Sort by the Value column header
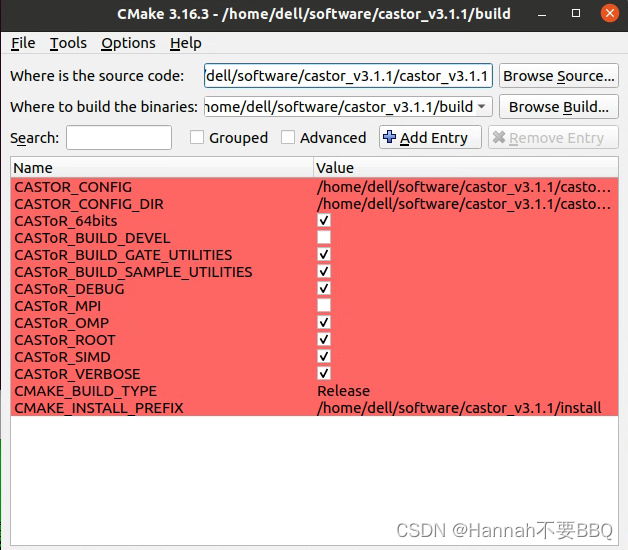Image resolution: width=628 pixels, height=550 pixels. click(466, 167)
